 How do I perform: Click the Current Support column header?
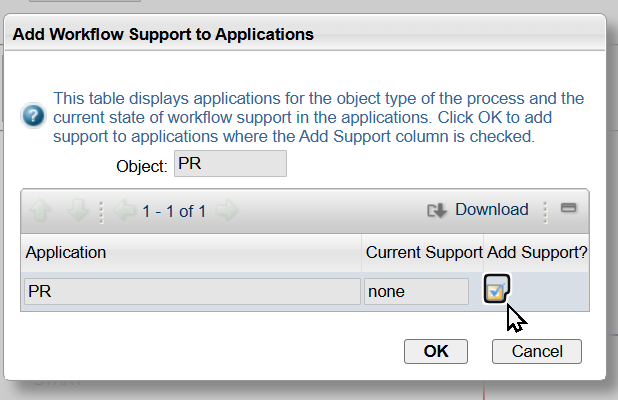[x=424, y=253]
